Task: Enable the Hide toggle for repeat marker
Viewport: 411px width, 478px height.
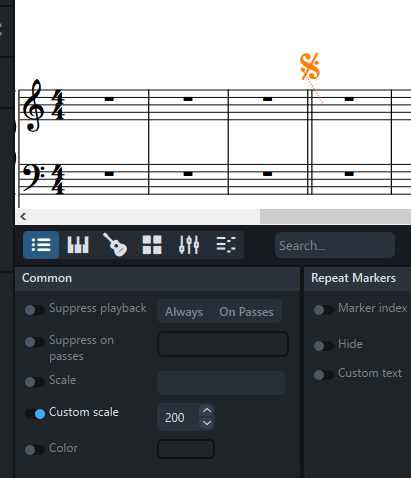Action: coord(324,346)
